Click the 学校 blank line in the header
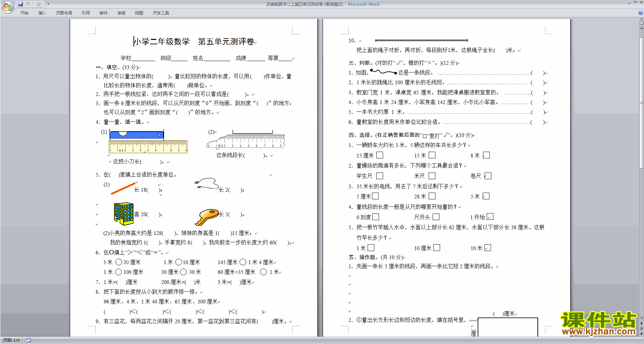This screenshot has width=644, height=344. click(x=144, y=58)
